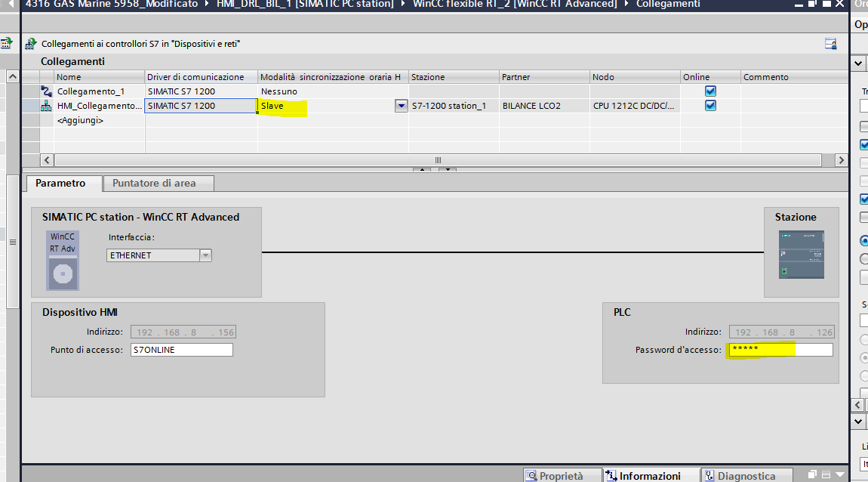
Task: Click the horizontal scrollbar thumb
Action: click(438, 160)
